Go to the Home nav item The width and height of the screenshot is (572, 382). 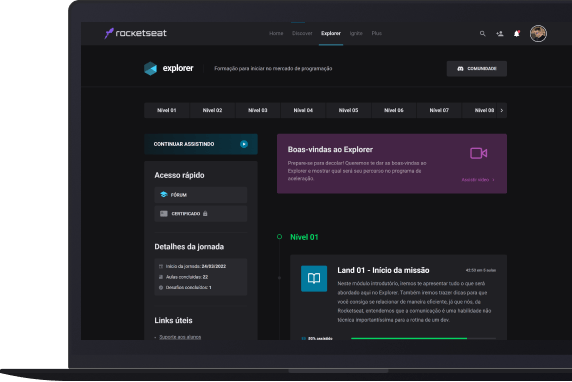tap(276, 33)
